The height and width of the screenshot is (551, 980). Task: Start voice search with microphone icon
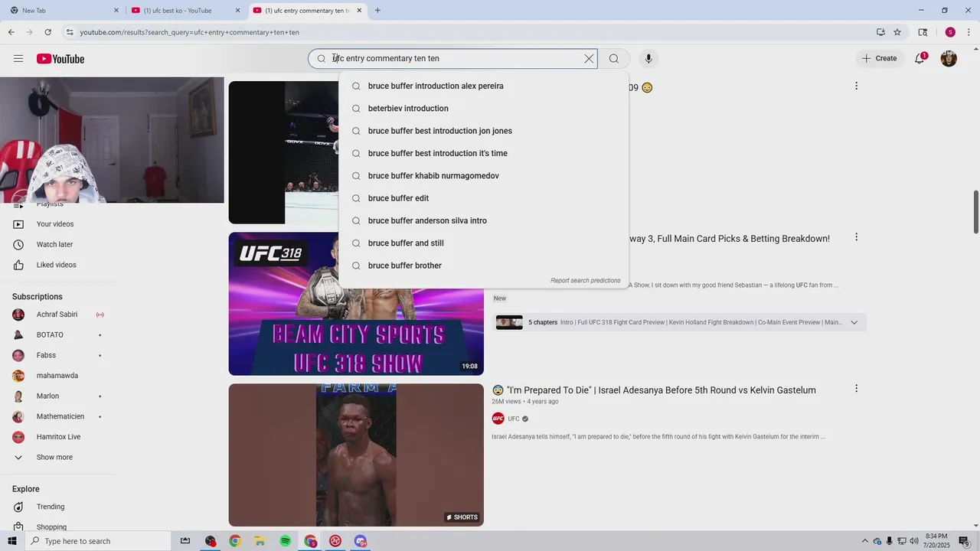pyautogui.click(x=648, y=59)
